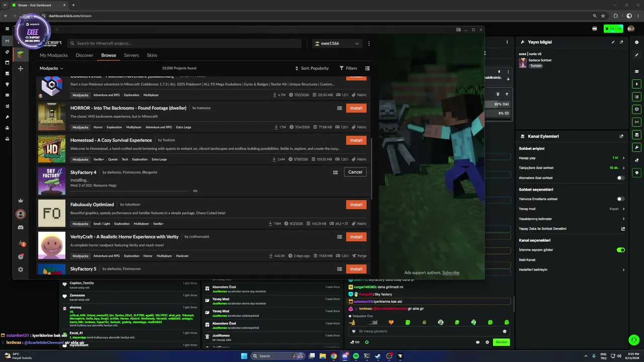Open the Sort: Popularity dropdown
This screenshot has height=362, width=644.
312,68
